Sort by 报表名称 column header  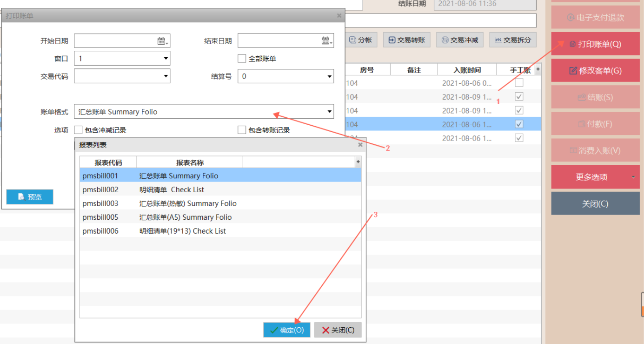pyautogui.click(x=190, y=162)
